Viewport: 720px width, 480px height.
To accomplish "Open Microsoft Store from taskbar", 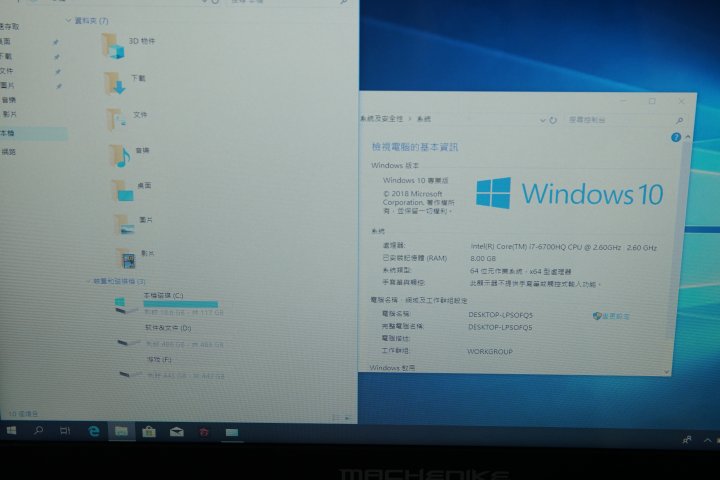I will pyautogui.click(x=149, y=432).
